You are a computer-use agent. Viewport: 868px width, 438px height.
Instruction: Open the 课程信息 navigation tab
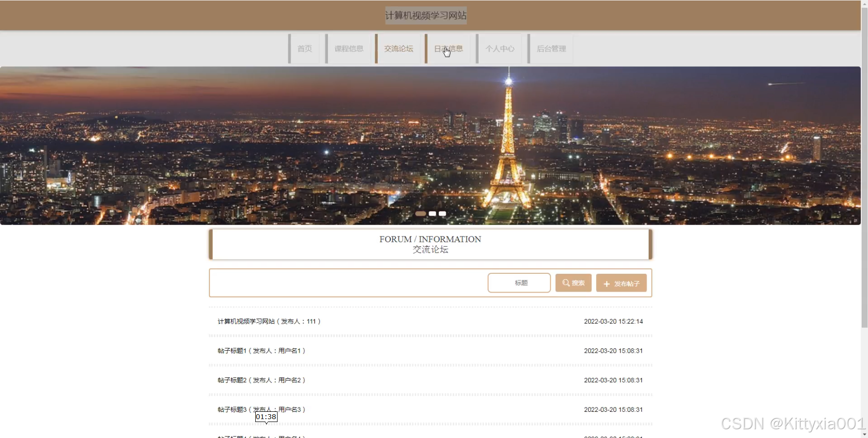[x=348, y=48]
